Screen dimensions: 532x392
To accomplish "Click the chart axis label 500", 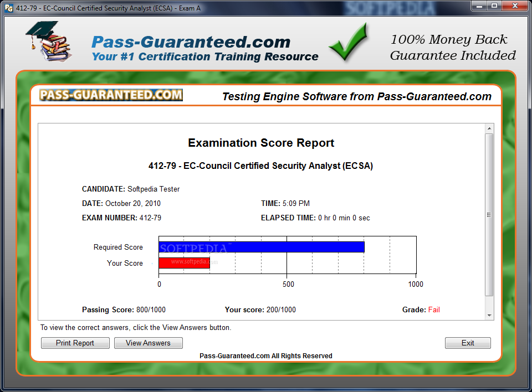I will [288, 284].
